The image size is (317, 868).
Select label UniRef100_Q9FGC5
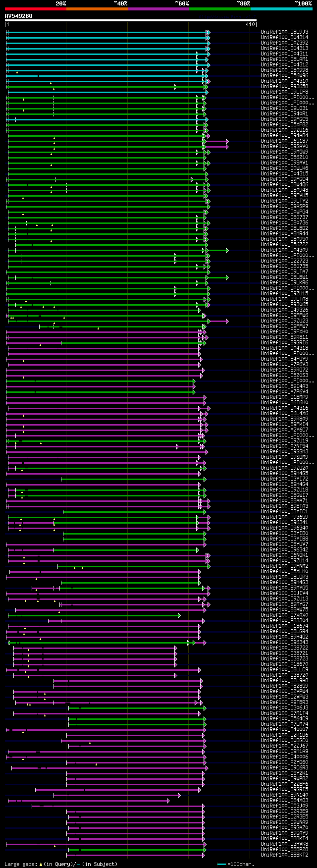coord(284,119)
